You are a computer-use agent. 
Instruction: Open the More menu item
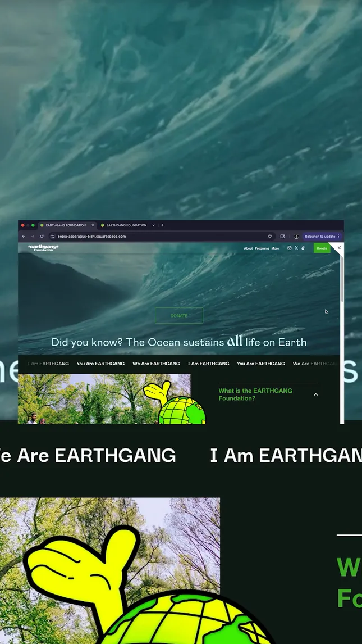tap(275, 248)
